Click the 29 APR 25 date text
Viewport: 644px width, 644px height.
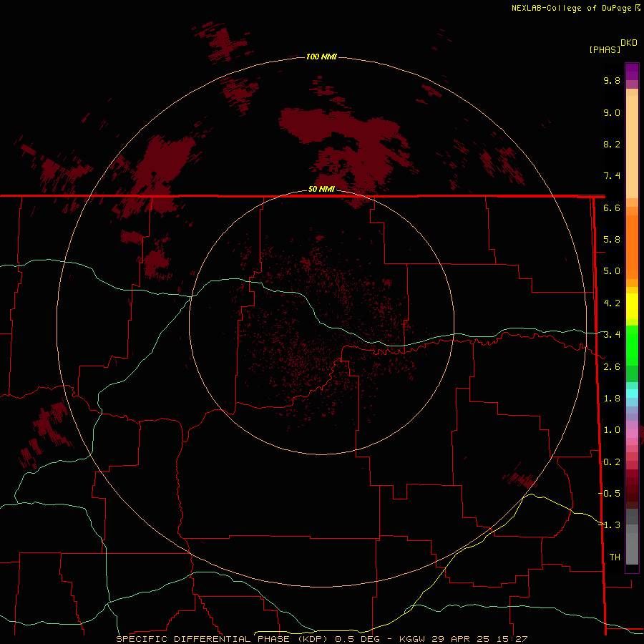[459, 639]
